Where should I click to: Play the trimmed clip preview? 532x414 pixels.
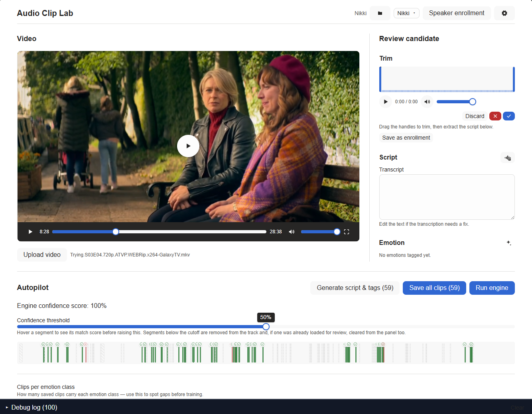coord(385,102)
